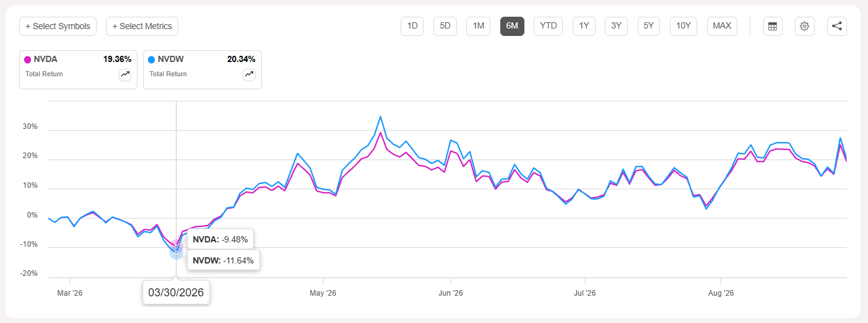This screenshot has height=323, width=868.
Task: Choose the YTD time range
Action: point(548,26)
